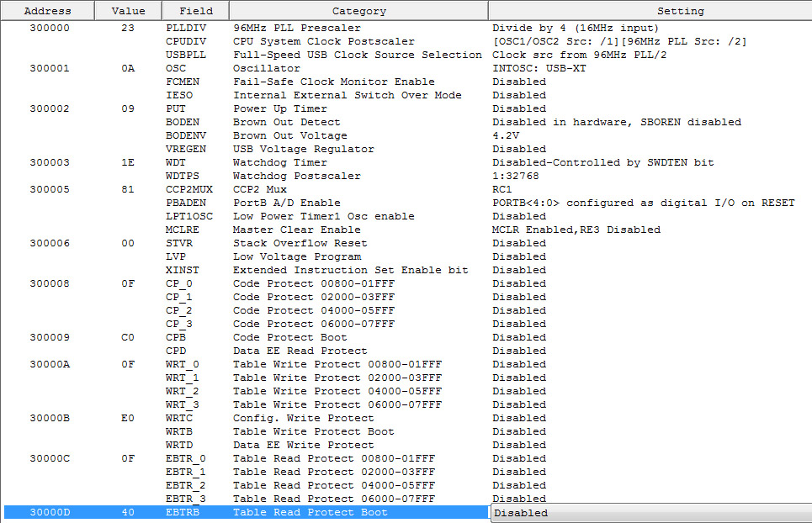Select the LPT1OSC field
Viewport: 812px width, 523px height.
pyautogui.click(x=189, y=216)
